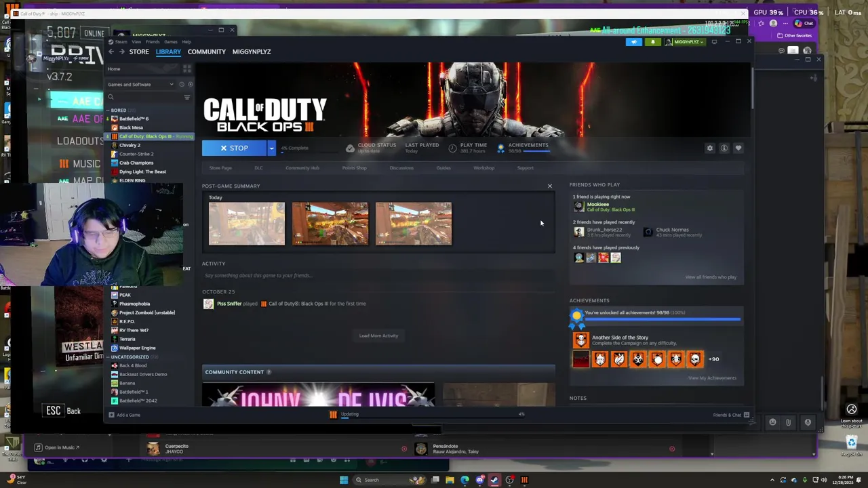Click the Add a Game plus icon

pyautogui.click(x=111, y=415)
